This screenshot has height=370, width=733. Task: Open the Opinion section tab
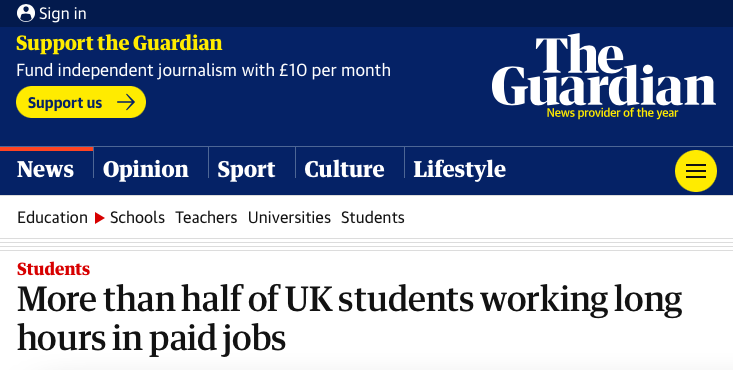click(x=145, y=169)
